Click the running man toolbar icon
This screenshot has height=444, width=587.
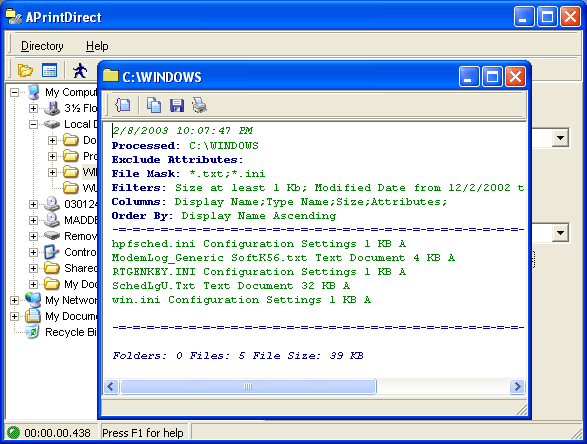point(80,70)
